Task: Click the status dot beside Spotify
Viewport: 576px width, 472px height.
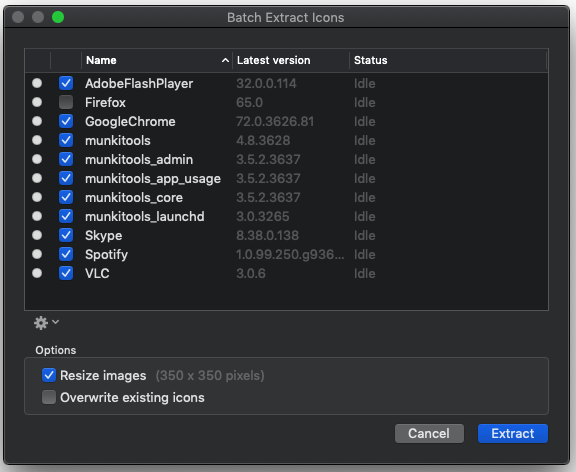Action: click(x=37, y=254)
